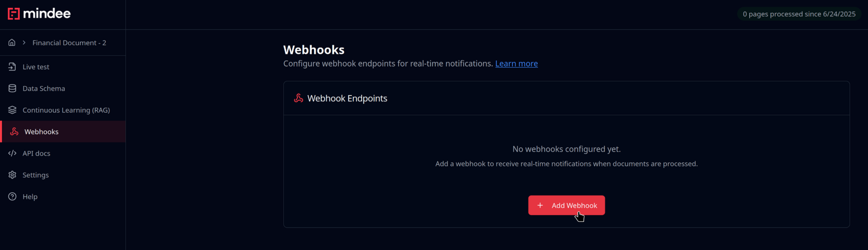Click the breadcrumb chevron arrow
The image size is (868, 250).
click(24, 42)
